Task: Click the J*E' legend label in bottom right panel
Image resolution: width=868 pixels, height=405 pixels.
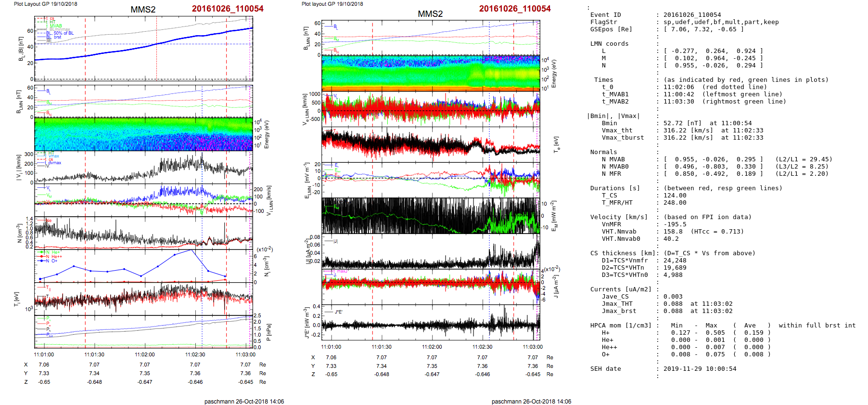Action: tap(338, 312)
